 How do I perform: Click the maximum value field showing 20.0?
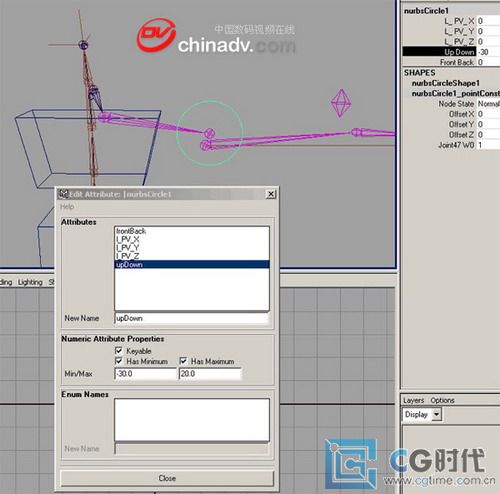click(210, 374)
